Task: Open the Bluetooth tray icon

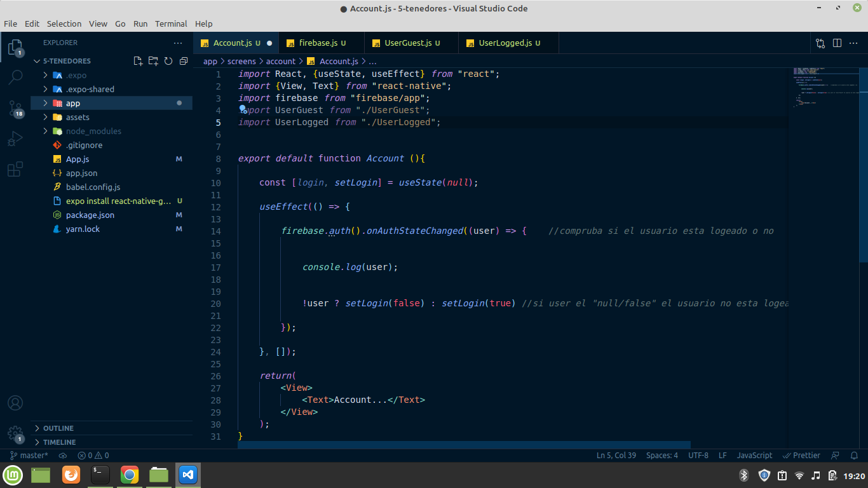Action: tap(744, 475)
